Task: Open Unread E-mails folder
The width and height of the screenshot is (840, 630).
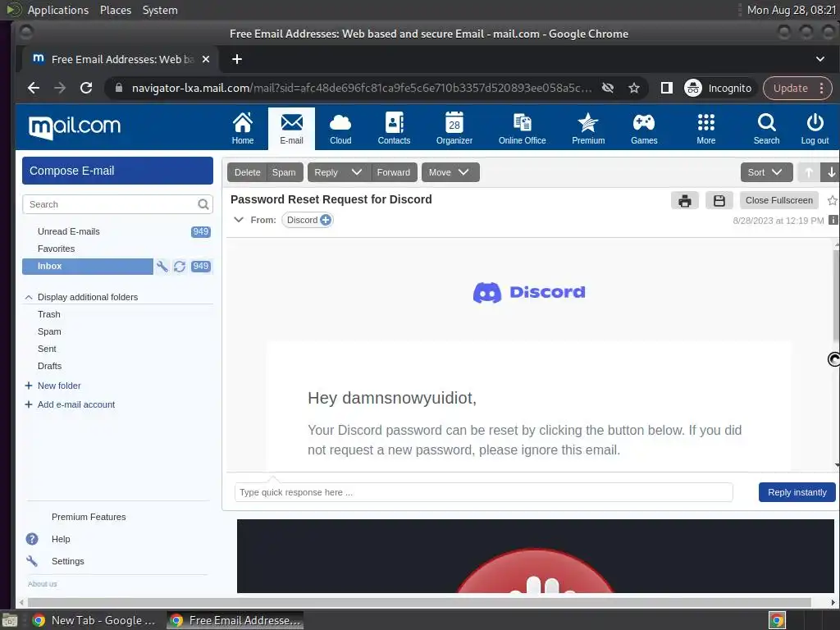Action: pos(69,231)
